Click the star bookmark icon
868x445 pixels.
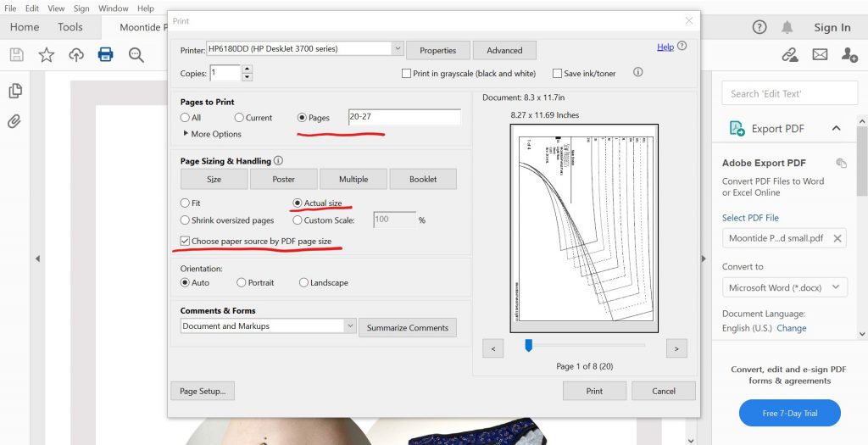(46, 54)
